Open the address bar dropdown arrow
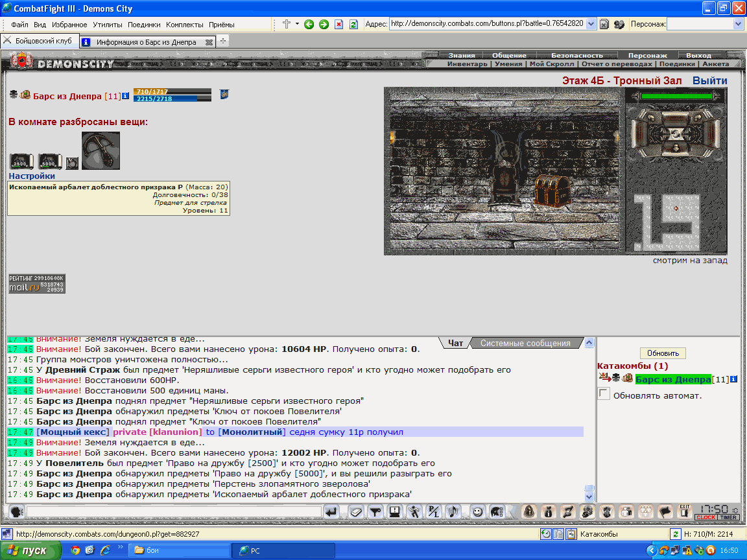Viewport: 747px width, 560px height. (x=591, y=24)
